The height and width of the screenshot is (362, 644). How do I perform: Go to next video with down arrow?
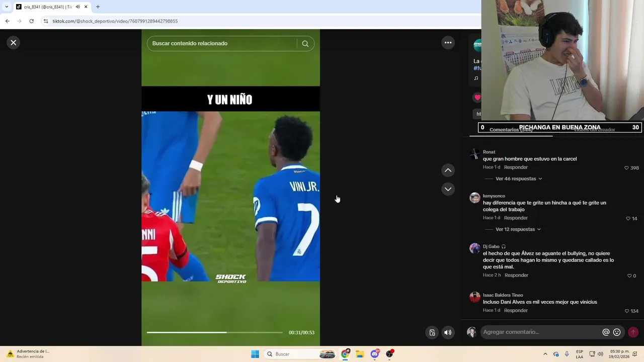coord(448,189)
